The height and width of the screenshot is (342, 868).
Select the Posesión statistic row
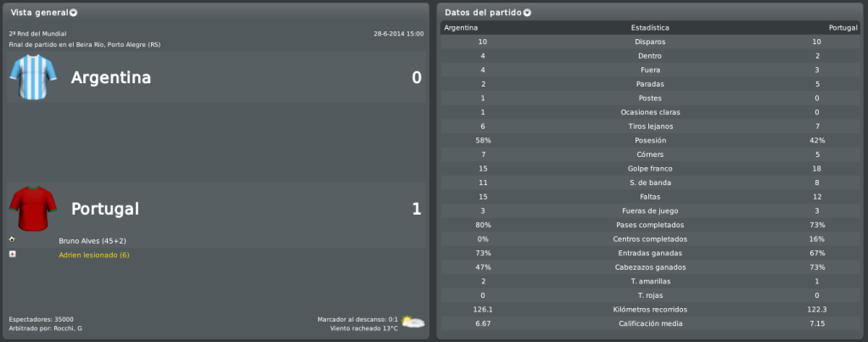pos(650,141)
